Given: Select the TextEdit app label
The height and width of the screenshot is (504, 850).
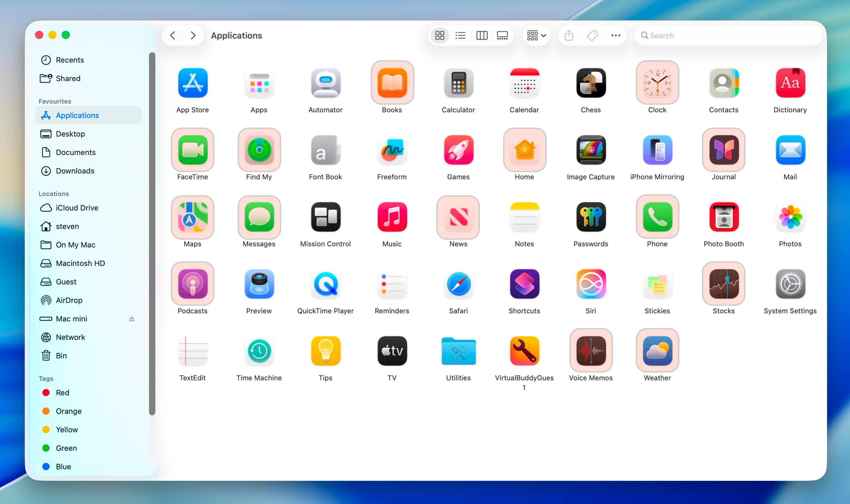Looking at the screenshot, I should [x=192, y=378].
